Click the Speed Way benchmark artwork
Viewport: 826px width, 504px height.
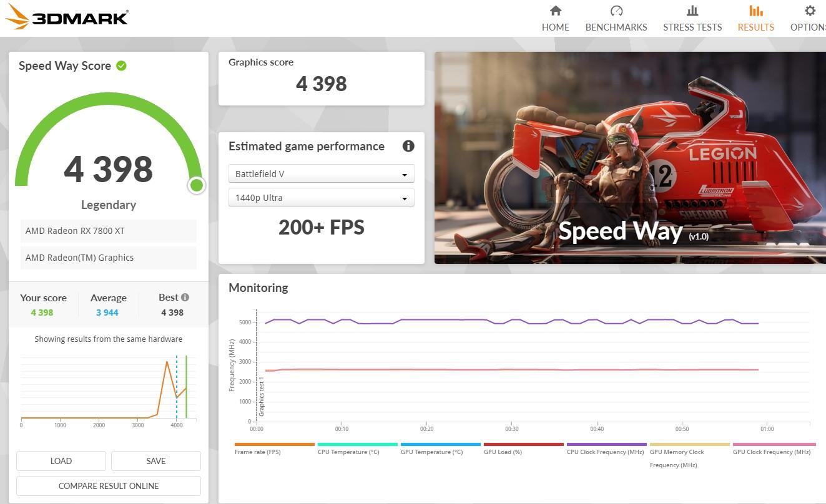click(x=630, y=157)
